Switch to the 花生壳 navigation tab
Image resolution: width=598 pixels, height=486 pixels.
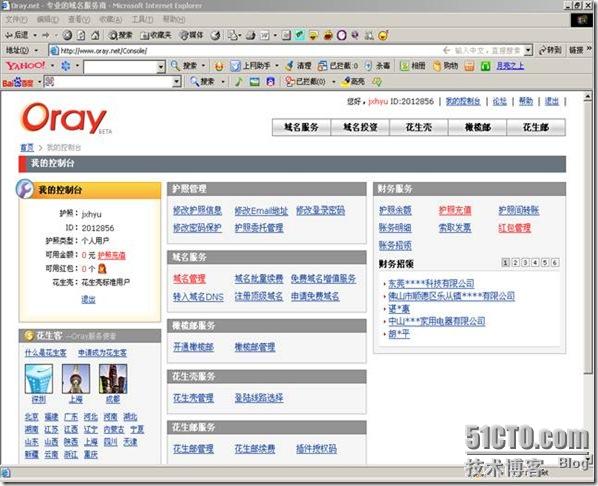(419, 127)
